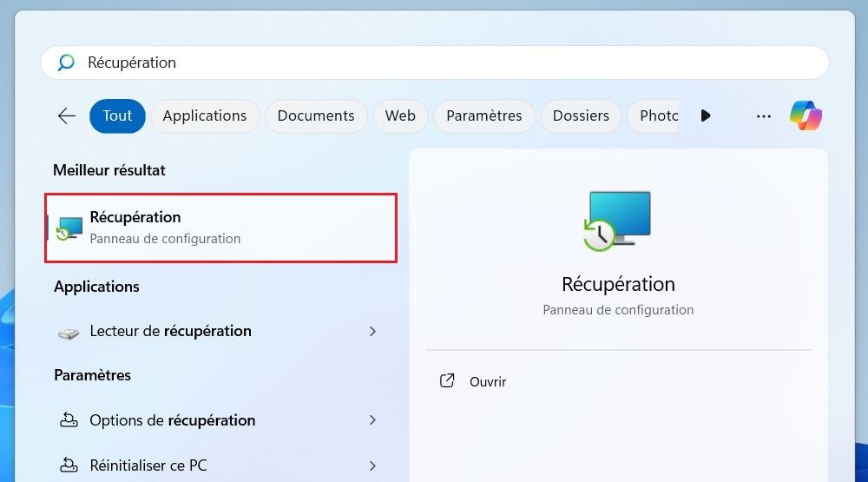Open Récupération best result

[x=220, y=228]
